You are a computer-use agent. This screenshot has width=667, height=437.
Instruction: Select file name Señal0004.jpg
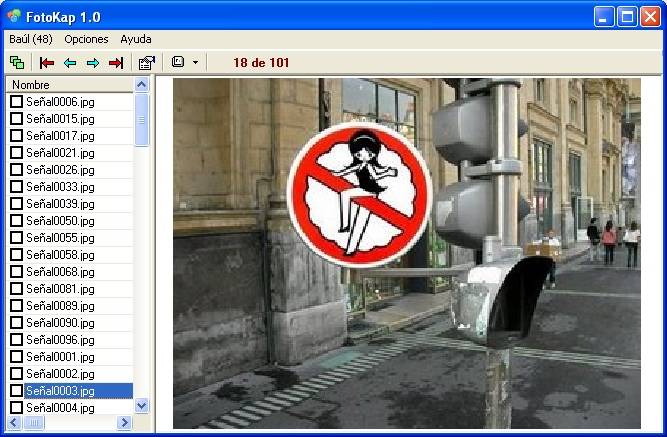60,408
